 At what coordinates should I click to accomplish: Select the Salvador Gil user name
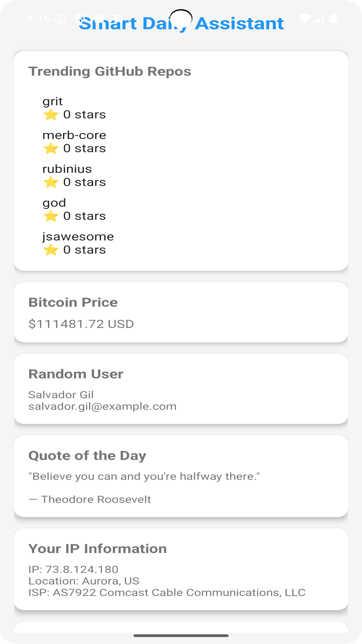pyautogui.click(x=61, y=395)
